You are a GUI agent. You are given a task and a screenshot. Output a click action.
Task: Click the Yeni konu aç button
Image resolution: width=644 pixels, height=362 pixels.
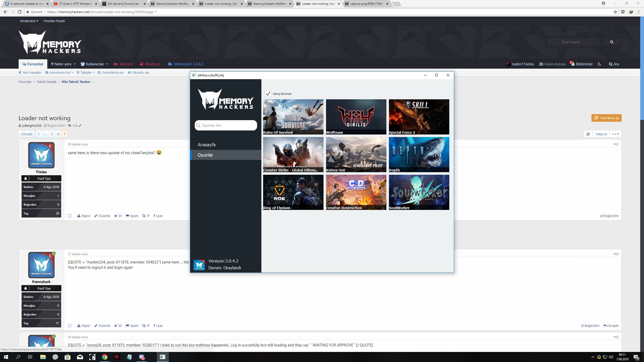click(606, 118)
